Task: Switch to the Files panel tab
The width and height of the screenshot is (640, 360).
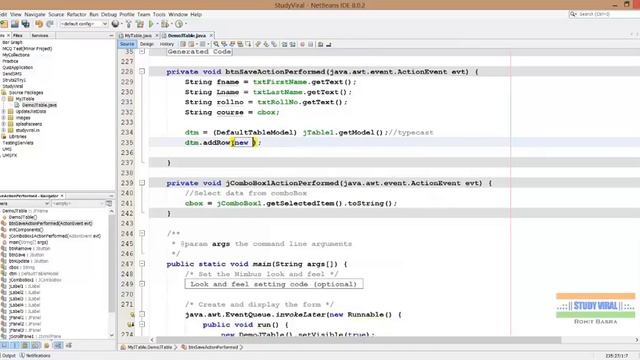Action: [x=18, y=36]
